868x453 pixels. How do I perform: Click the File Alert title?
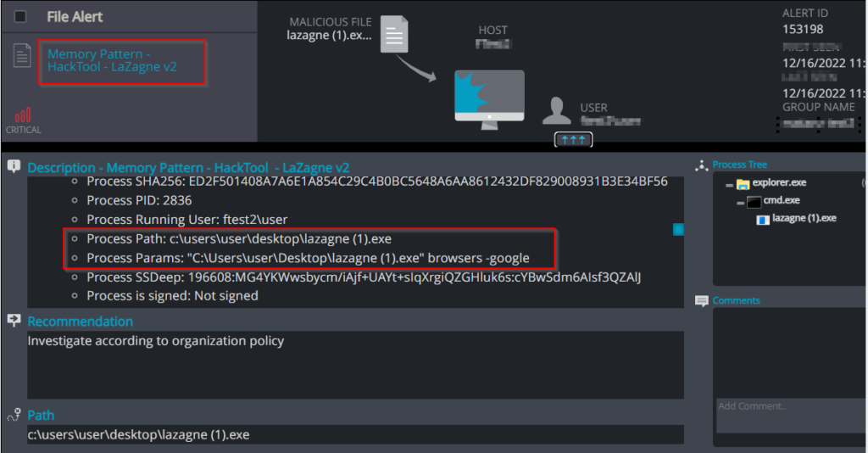75,17
